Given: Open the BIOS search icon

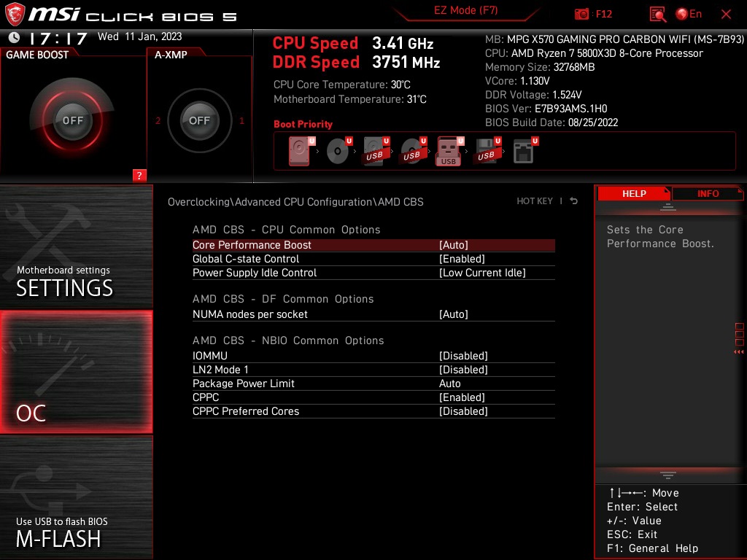Looking at the screenshot, I should 658,15.
